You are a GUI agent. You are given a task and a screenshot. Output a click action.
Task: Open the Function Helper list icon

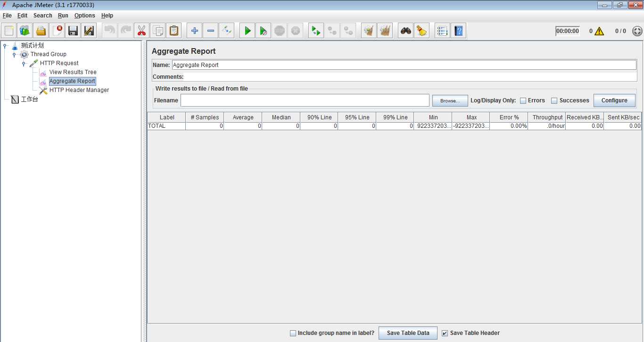point(443,31)
